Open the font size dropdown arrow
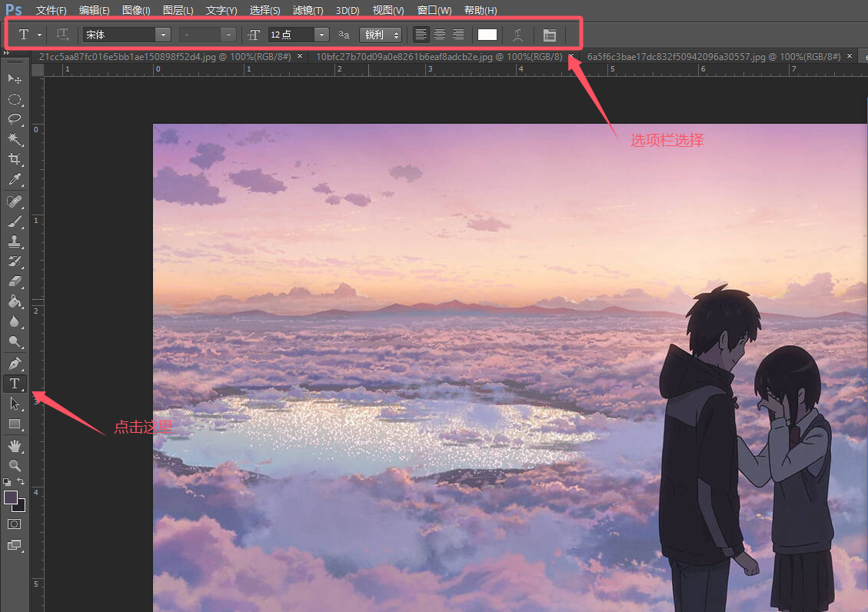 (321, 35)
